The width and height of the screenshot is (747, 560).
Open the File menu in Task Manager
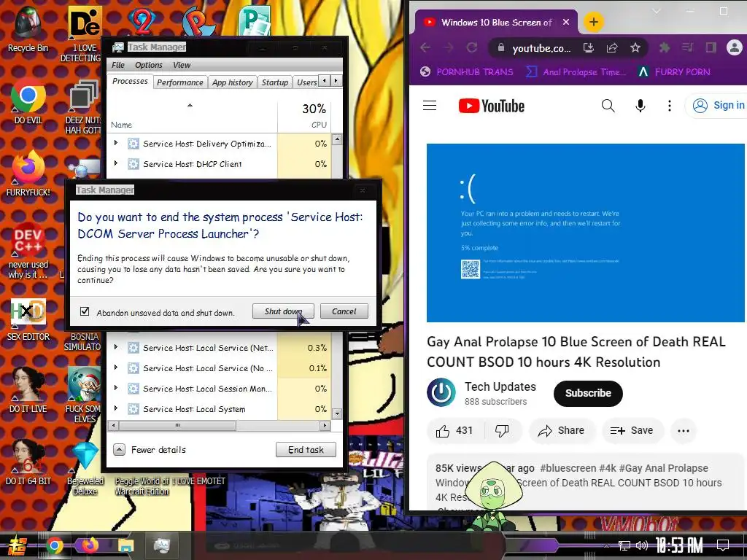[x=118, y=65]
